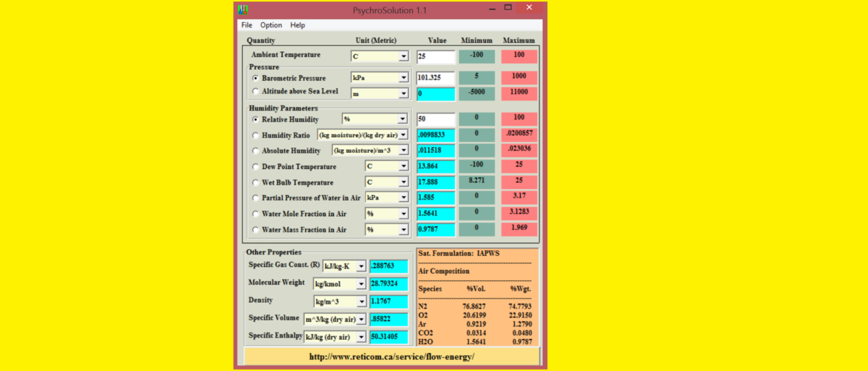Click the Altitude minimum -5000 cell
The image size is (868, 371).
[476, 94]
